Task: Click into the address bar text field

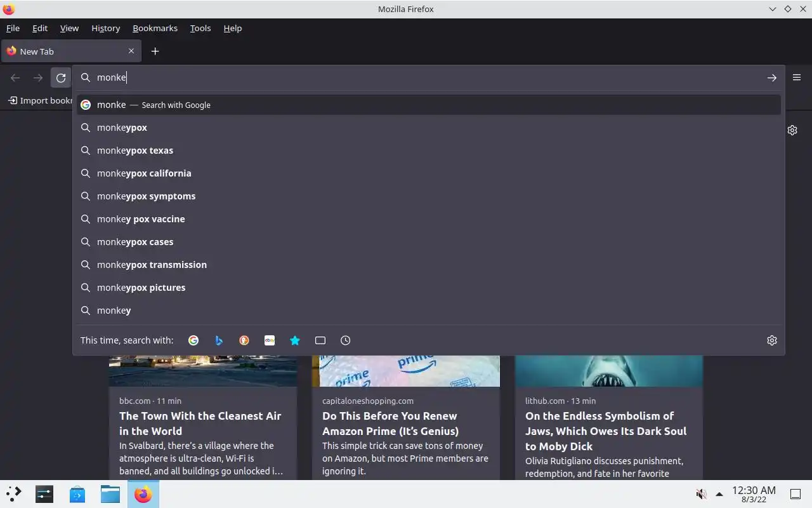Action: [428, 77]
